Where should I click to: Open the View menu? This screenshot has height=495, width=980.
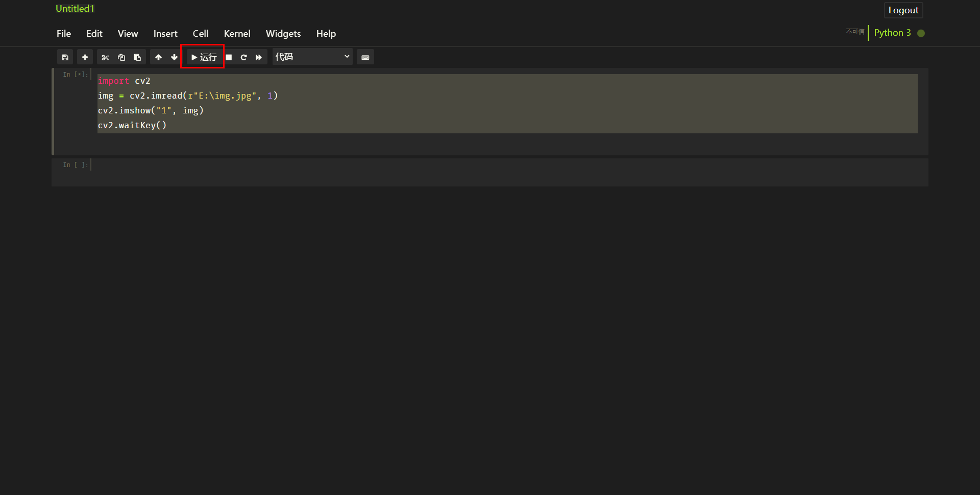(x=128, y=34)
